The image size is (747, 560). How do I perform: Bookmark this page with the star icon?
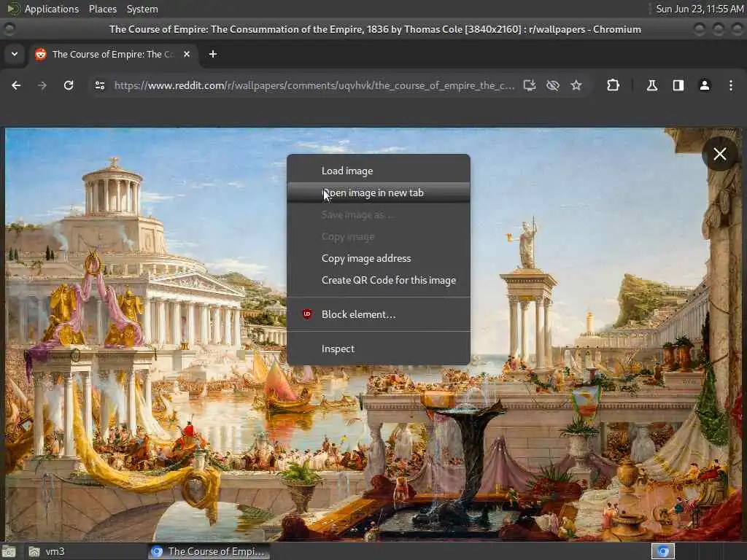[x=576, y=85]
